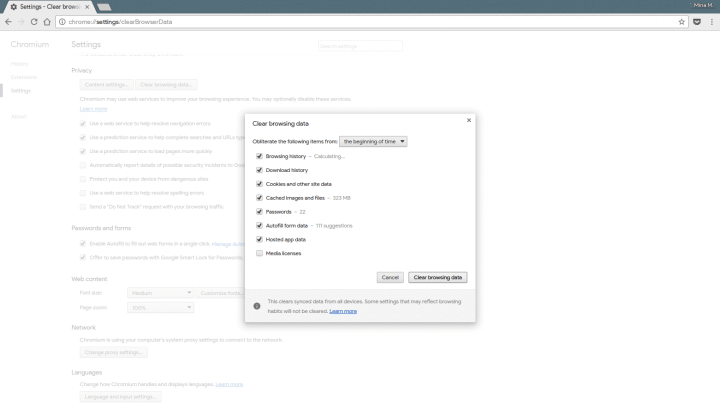Screen dimensions: 720x405
Task: Click 'Calculating...' next to Browsing history
Action: click(329, 156)
